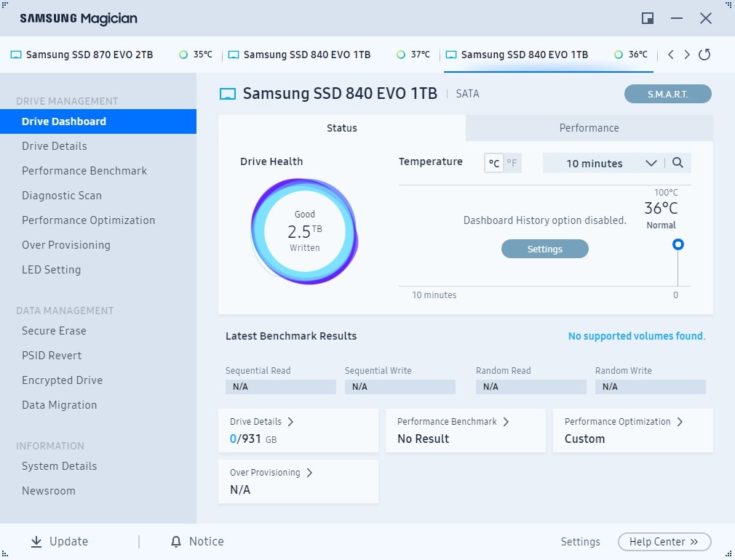
Task: Click the Sequential Write N/A field
Action: [400, 387]
